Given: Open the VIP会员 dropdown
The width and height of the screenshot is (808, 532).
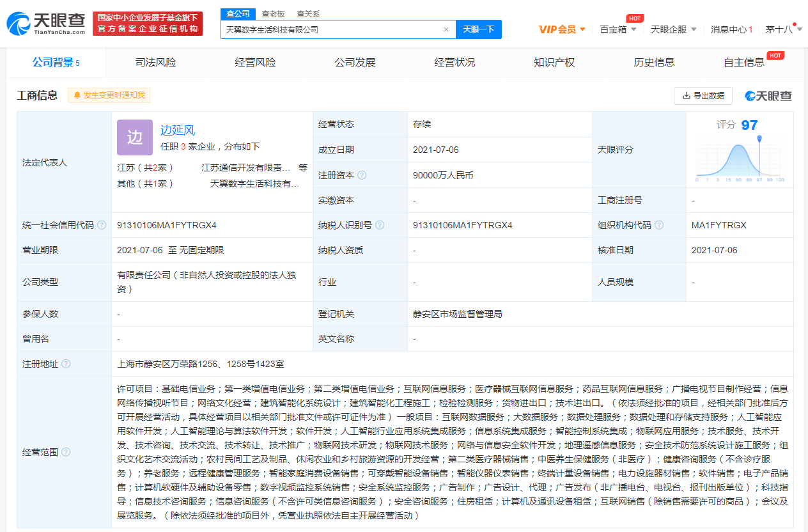Looking at the screenshot, I should pos(563,29).
